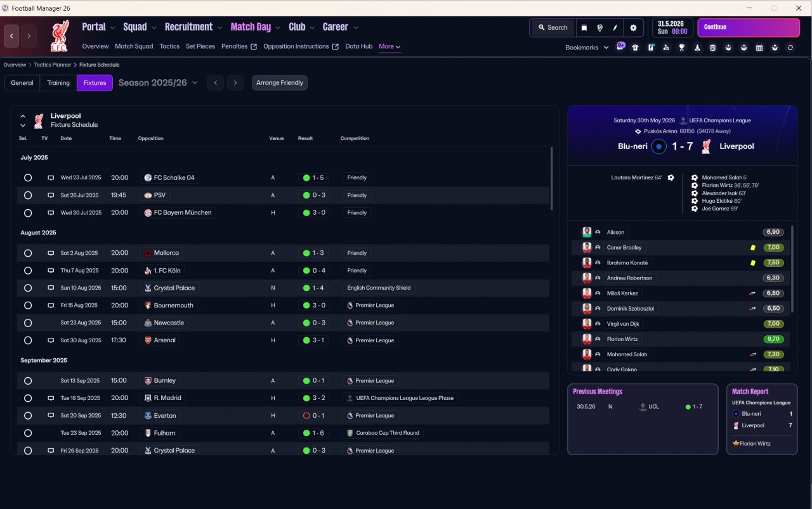The image size is (812, 509).
Task: Click the TV icon on FC Schalke 04 row
Action: pyautogui.click(x=51, y=178)
